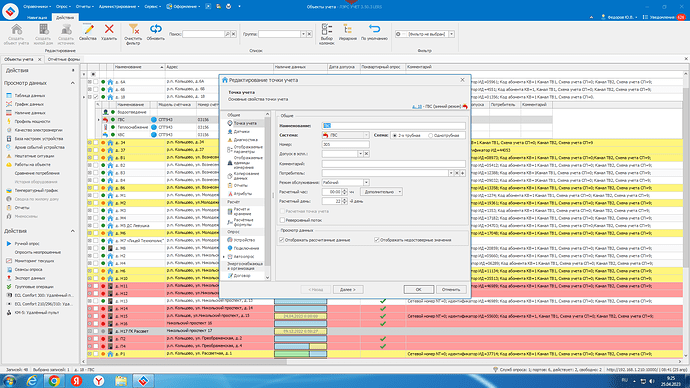
Task: Click По умолчанию reset arrow icon
Action: pos(374,29)
